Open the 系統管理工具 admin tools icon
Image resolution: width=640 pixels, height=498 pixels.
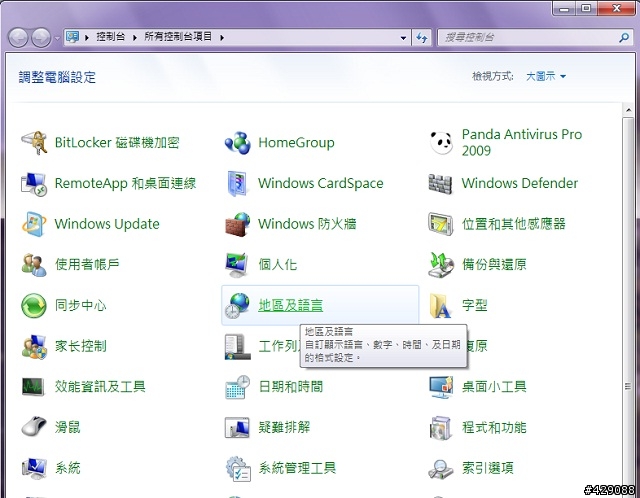coord(238,469)
